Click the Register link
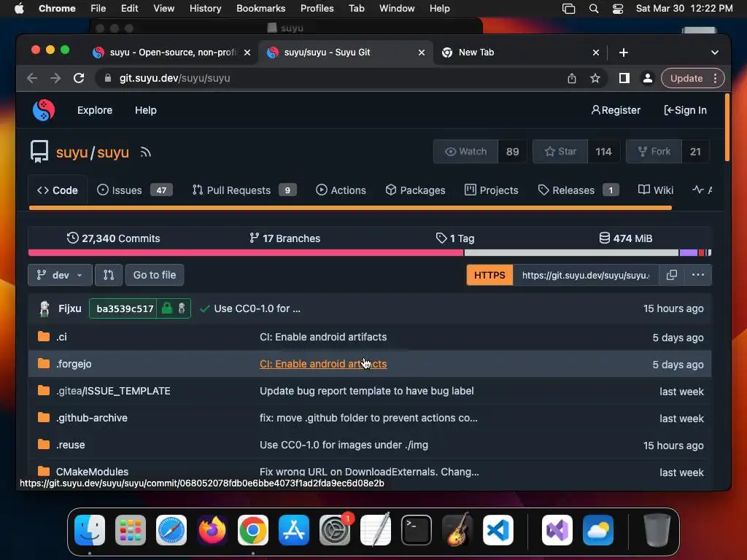 coord(616,110)
